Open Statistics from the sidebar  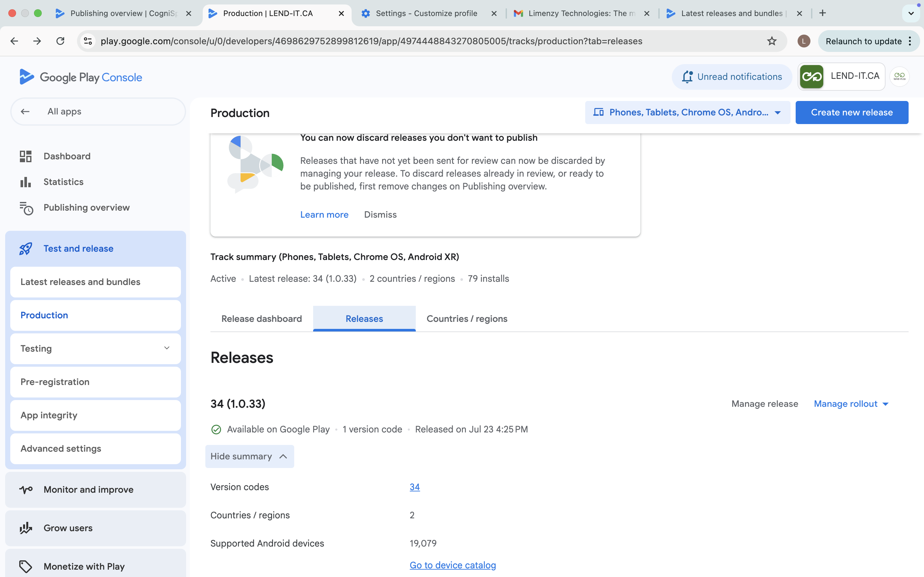[64, 182]
